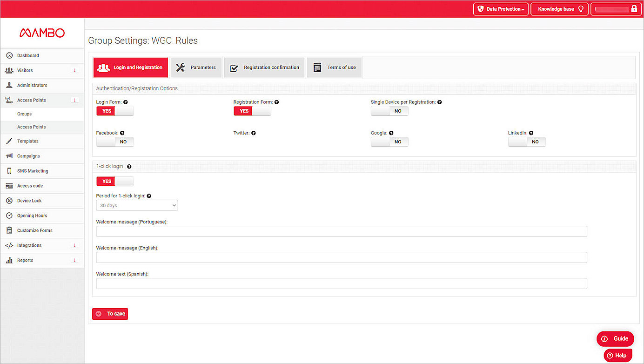Click the Opening Hours clock icon
Screen dimensions: 644x364
tap(9, 216)
